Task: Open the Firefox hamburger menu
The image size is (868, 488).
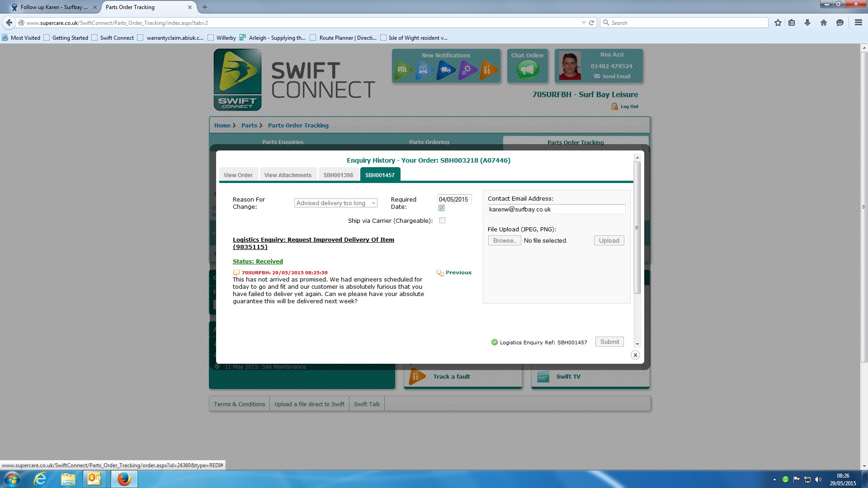Action: [x=858, y=23]
